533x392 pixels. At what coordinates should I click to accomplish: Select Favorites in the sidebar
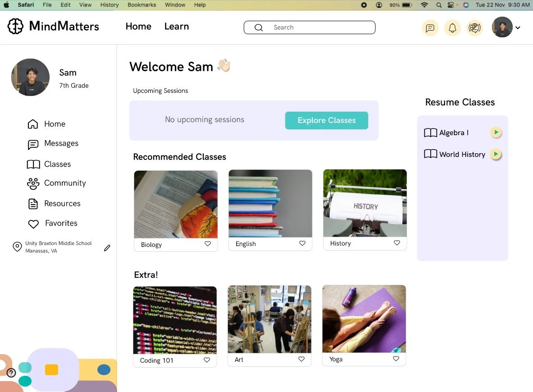(61, 223)
